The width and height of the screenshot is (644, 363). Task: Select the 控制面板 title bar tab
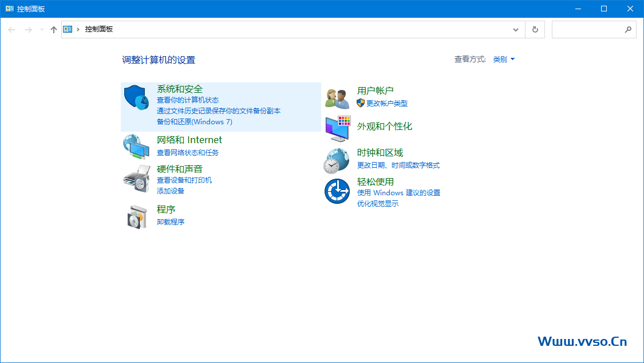(26, 8)
